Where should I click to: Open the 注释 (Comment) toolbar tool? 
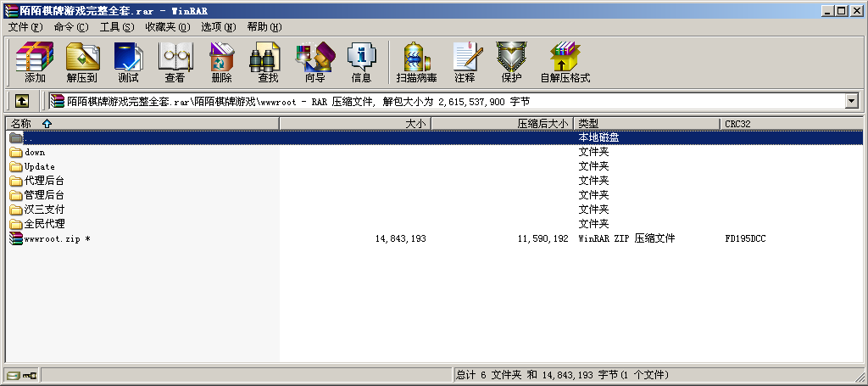(465, 63)
